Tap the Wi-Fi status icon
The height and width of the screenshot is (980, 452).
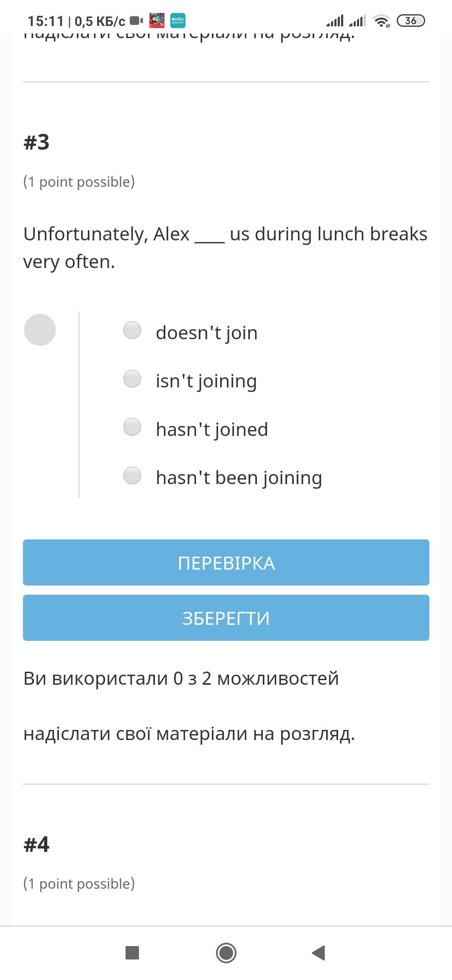[381, 21]
